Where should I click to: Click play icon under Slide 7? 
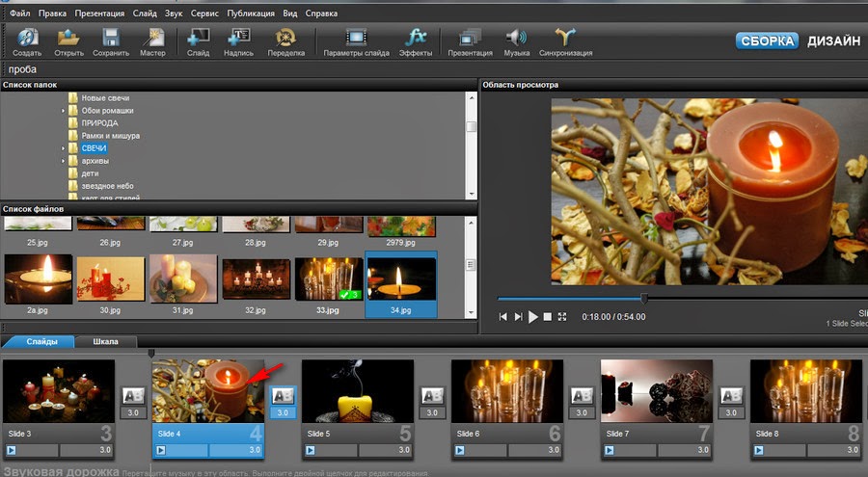609,450
